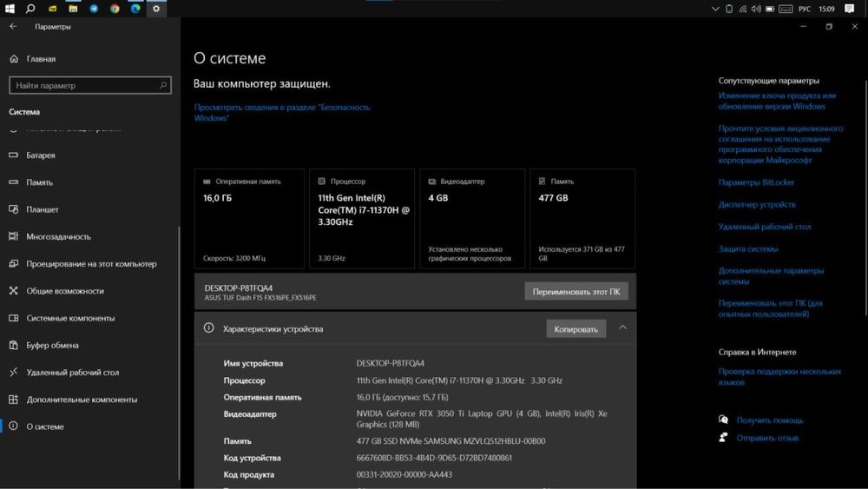The height and width of the screenshot is (489, 868).
Task: Click Отправить отзыв link
Action: (767, 438)
